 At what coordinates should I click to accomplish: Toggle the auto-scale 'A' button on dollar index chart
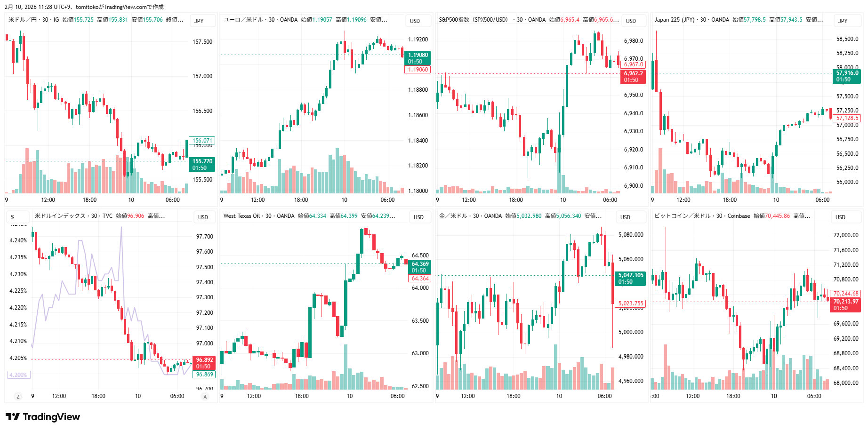pos(205,397)
